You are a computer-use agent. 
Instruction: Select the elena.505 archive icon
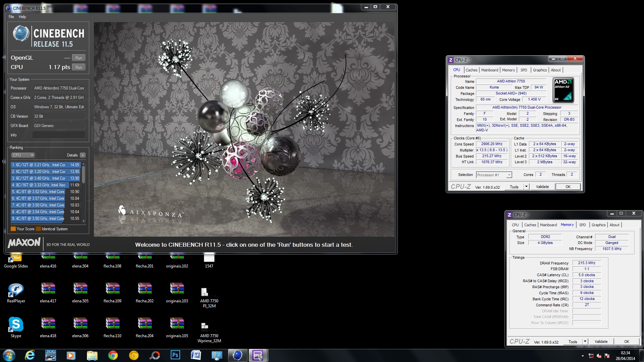(x=80, y=293)
